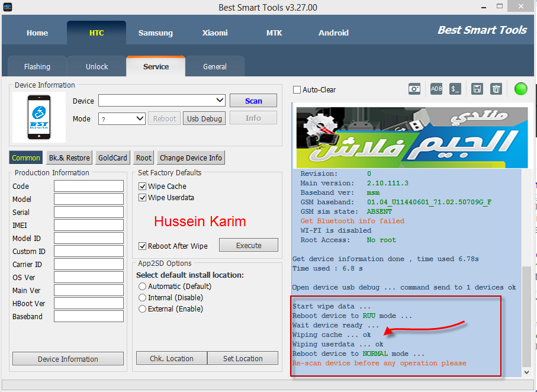Click the Arabic forum banner image
The image size is (537, 392).
pos(411,137)
